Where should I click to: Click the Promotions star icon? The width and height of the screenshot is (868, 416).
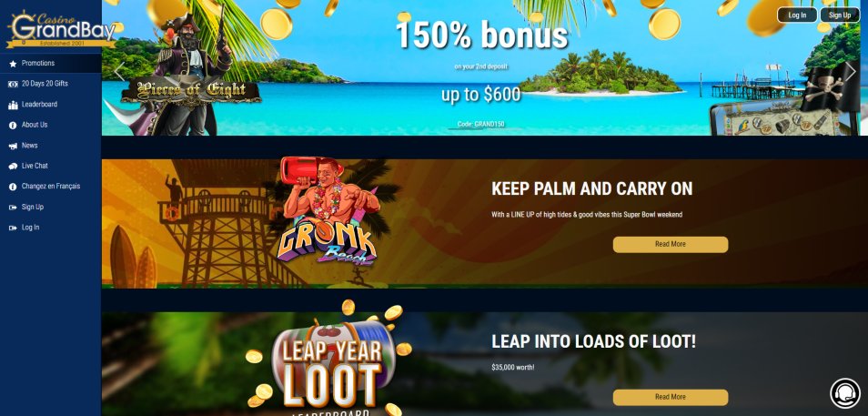tap(13, 64)
